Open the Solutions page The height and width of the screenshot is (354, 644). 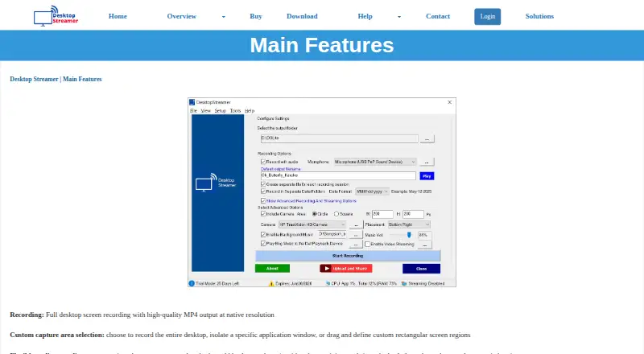539,16
